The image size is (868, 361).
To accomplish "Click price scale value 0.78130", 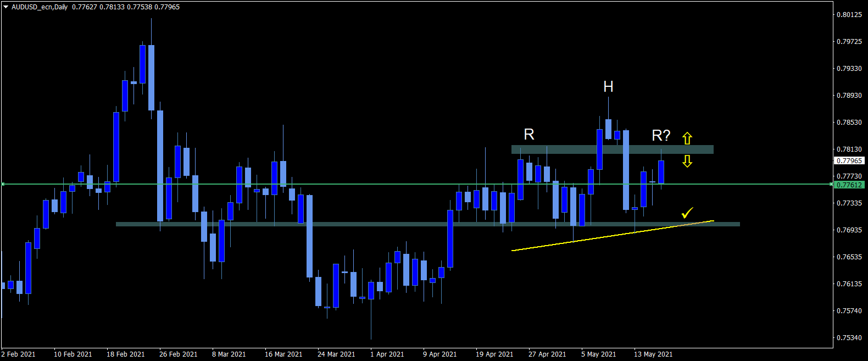I will [x=849, y=149].
